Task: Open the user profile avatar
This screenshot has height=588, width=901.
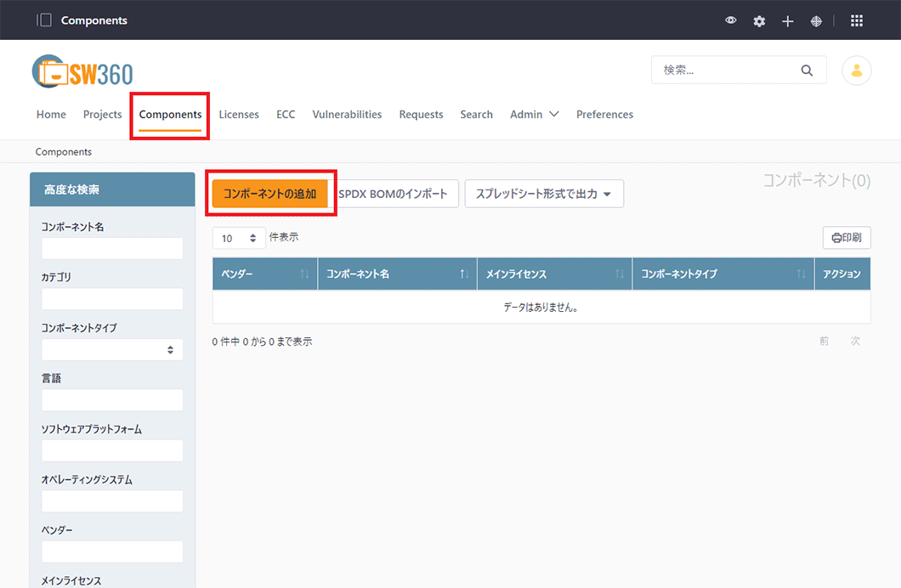Action: (856, 71)
